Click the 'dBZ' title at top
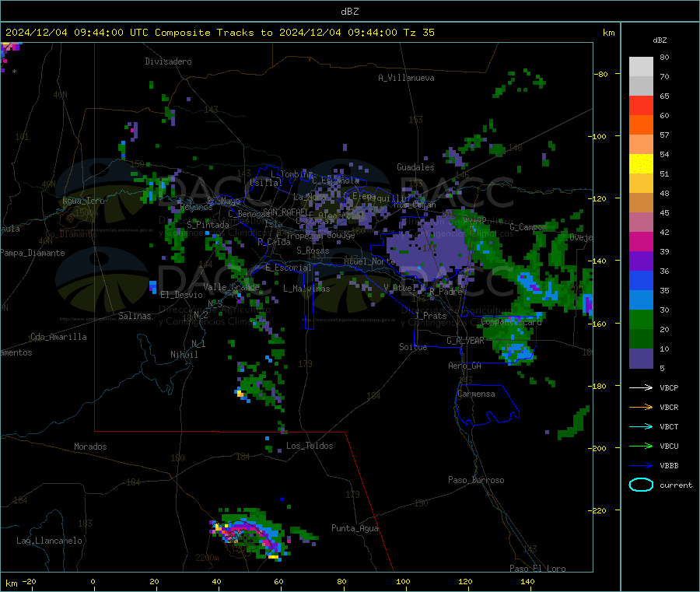 [x=349, y=12]
